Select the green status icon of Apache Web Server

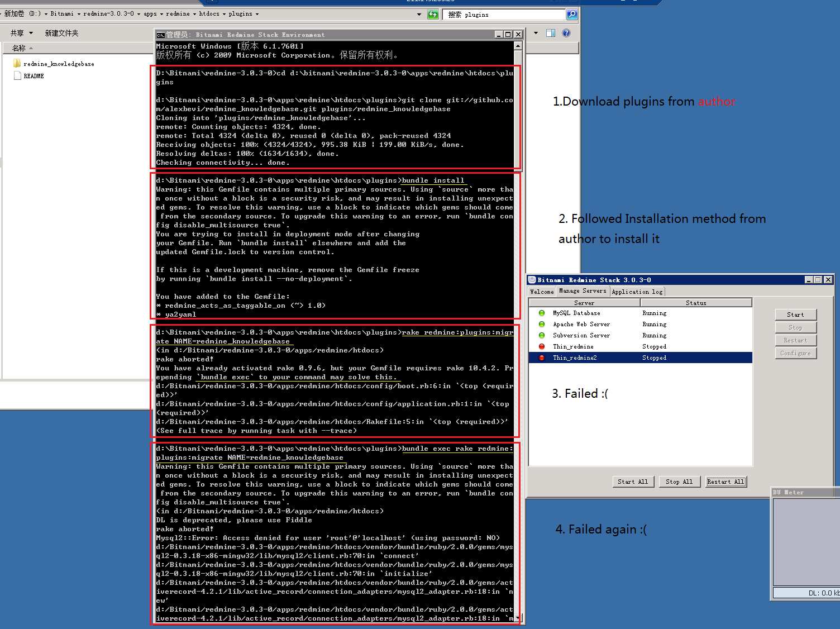(x=542, y=325)
